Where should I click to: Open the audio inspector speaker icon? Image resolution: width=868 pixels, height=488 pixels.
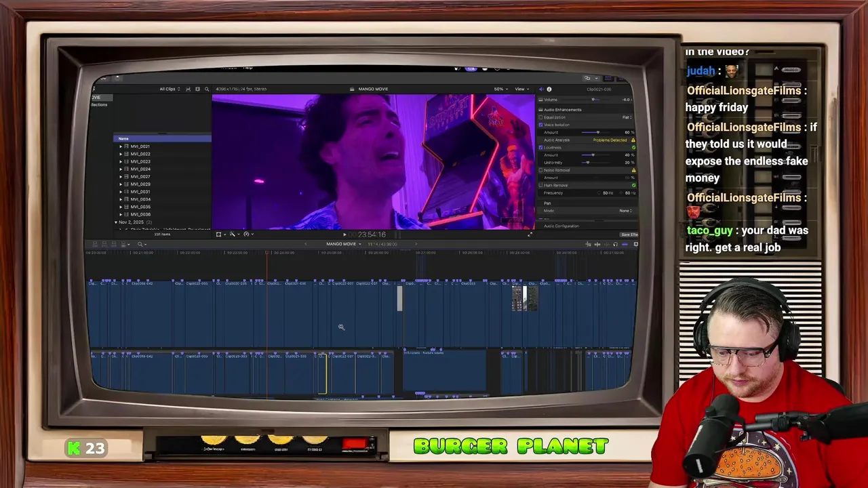(x=541, y=89)
